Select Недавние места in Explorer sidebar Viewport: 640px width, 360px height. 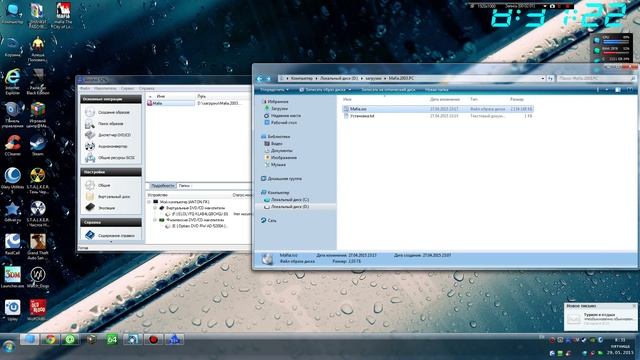(x=282, y=116)
